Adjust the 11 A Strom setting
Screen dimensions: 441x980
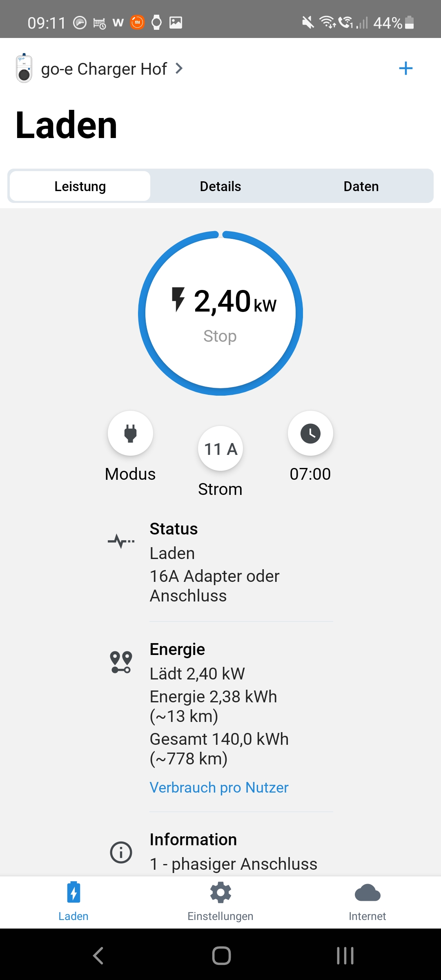(x=220, y=449)
